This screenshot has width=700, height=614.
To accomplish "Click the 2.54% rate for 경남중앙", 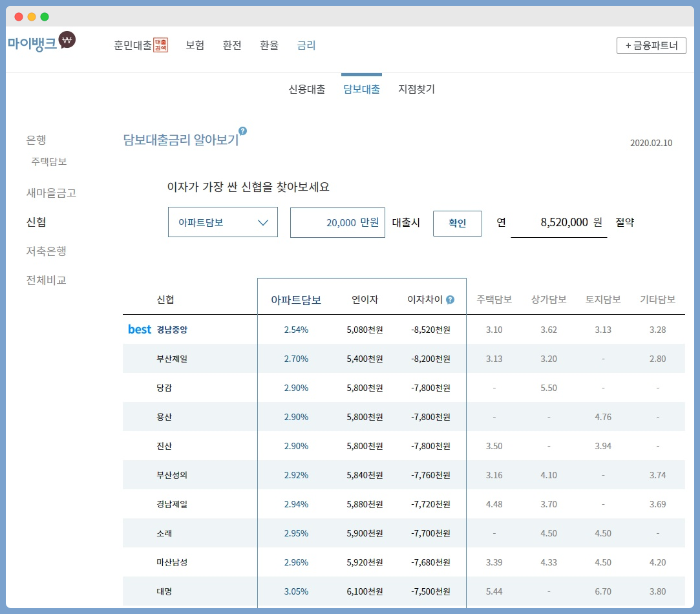I will tap(297, 330).
